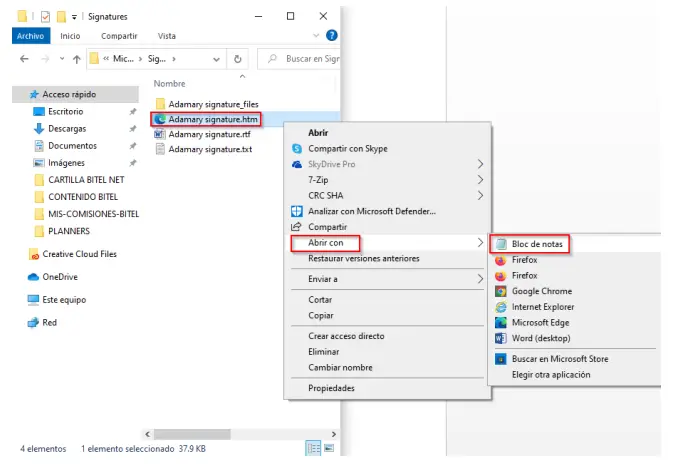Click the Sig... breadcrumb segment

click(157, 59)
